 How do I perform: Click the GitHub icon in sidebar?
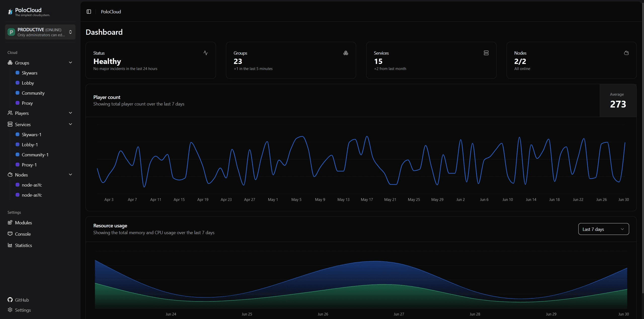tap(10, 300)
